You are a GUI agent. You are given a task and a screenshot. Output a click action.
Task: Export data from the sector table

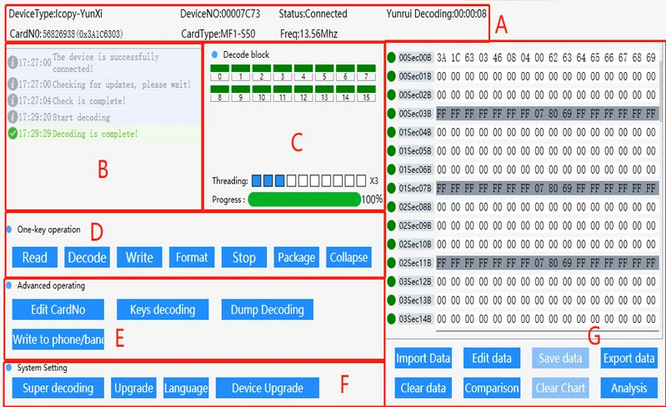click(x=630, y=358)
